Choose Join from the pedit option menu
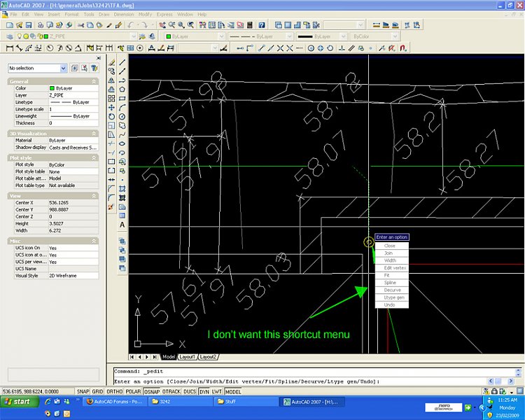 (x=392, y=253)
